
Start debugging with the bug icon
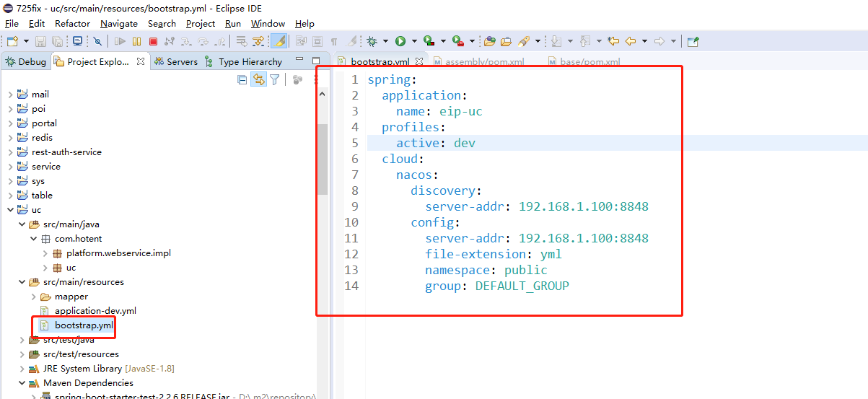[x=372, y=42]
